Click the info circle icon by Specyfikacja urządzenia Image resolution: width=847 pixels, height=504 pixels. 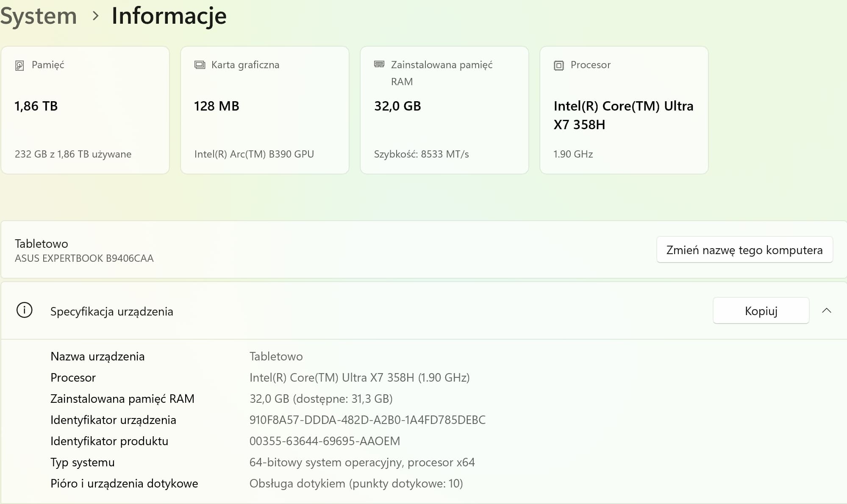(24, 310)
